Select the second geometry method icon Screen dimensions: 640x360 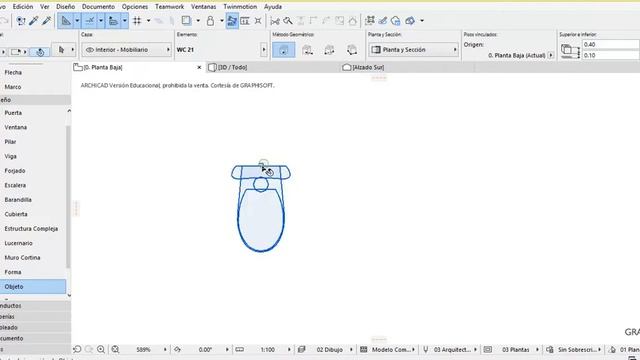pos(307,50)
